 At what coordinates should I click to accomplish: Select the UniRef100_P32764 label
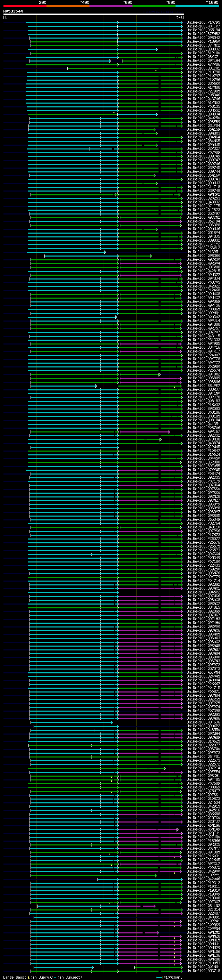pos(203,524)
